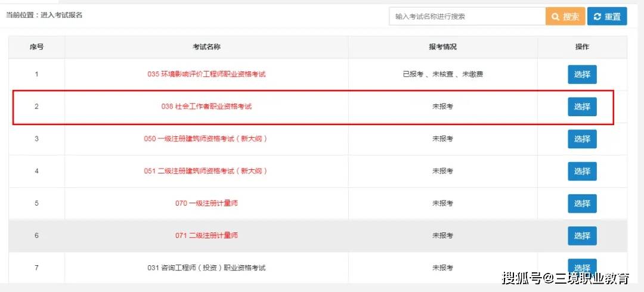This screenshot has height=292, width=644.
Task: Click 选择 for 071 二级注册计量师
Action: point(582,236)
